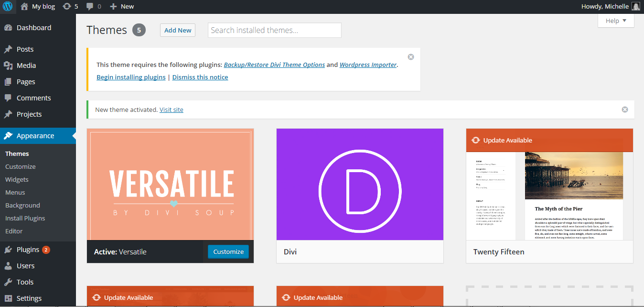The width and height of the screenshot is (644, 307).
Task: Click the plus icon next to New
Action: pyautogui.click(x=113, y=7)
